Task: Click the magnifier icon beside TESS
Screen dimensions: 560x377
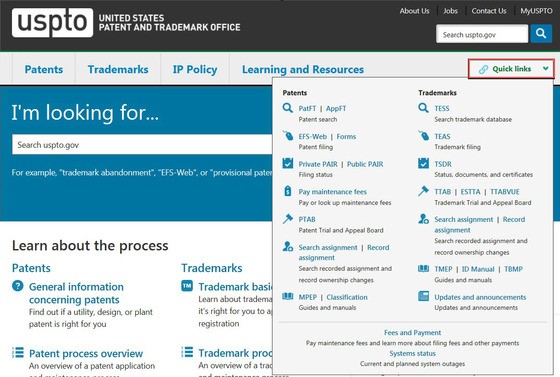Action: point(423,107)
